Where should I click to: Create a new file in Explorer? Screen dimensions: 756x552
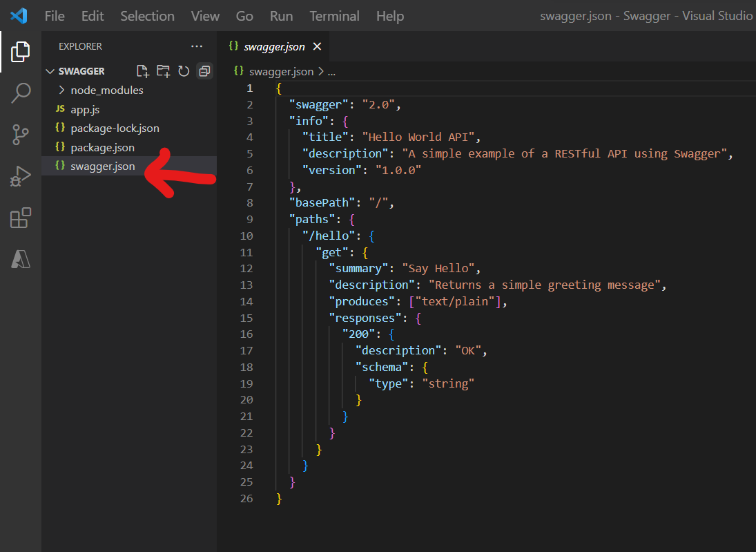(143, 70)
